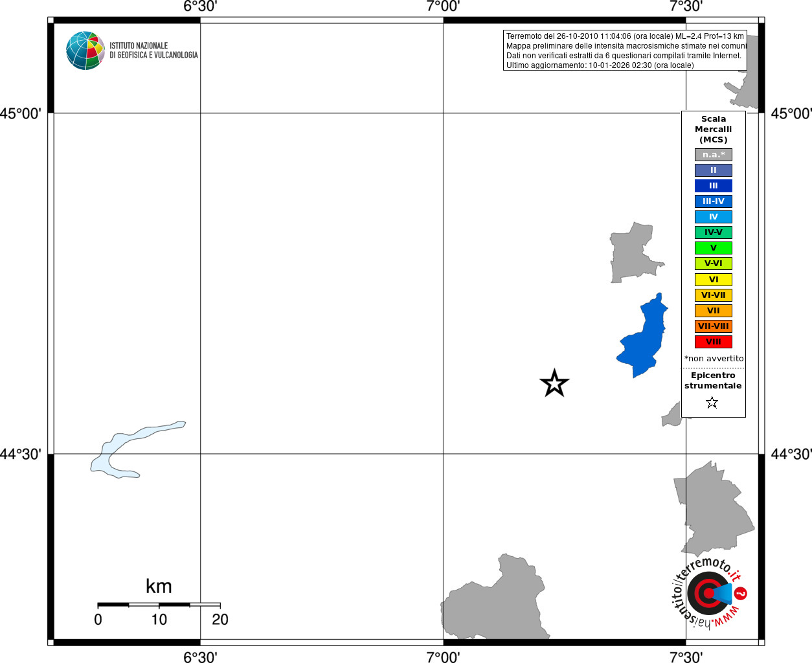Click the '*non avvertito' legend note
The height and width of the screenshot is (663, 812).
coord(714,358)
